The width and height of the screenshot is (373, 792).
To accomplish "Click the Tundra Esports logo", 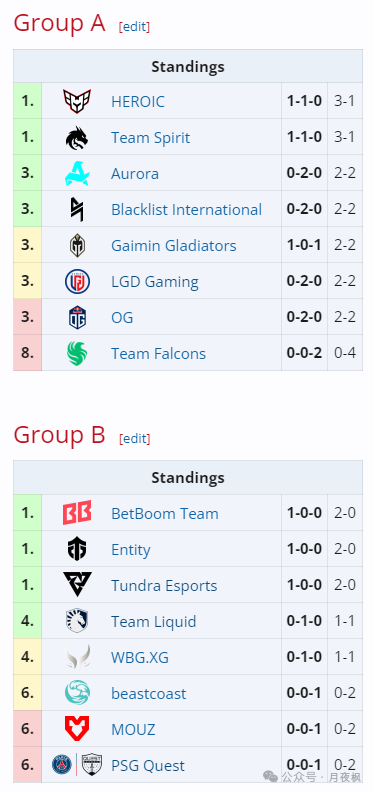I will 77,585.
